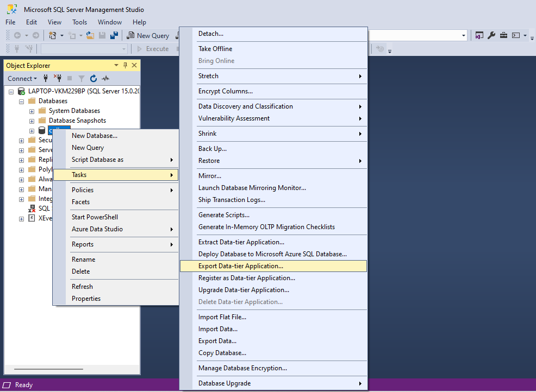Click the Database Snapshots folder icon
Screen dimensions: 536x392
42,120
